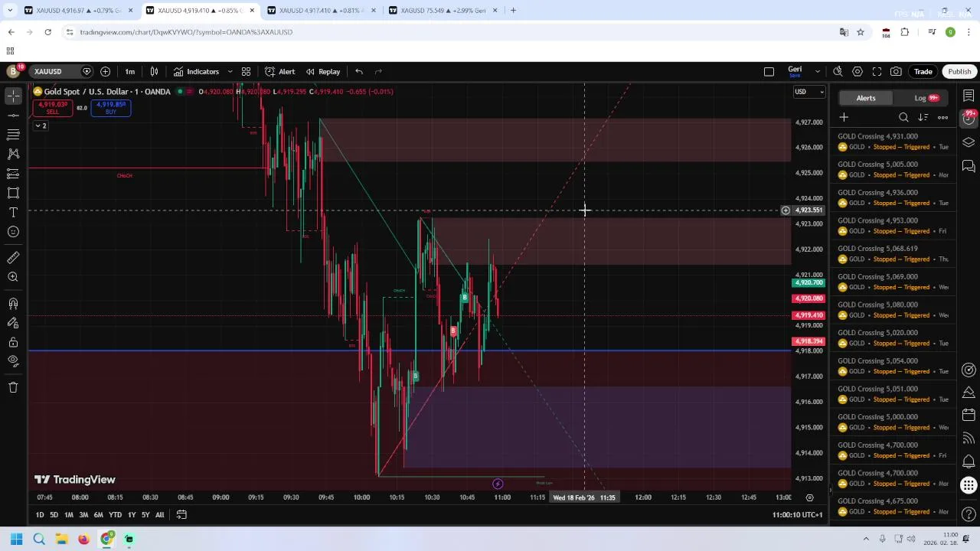Open the forecasting and measurement tools
The height and width of the screenshot is (551, 980).
[13, 174]
